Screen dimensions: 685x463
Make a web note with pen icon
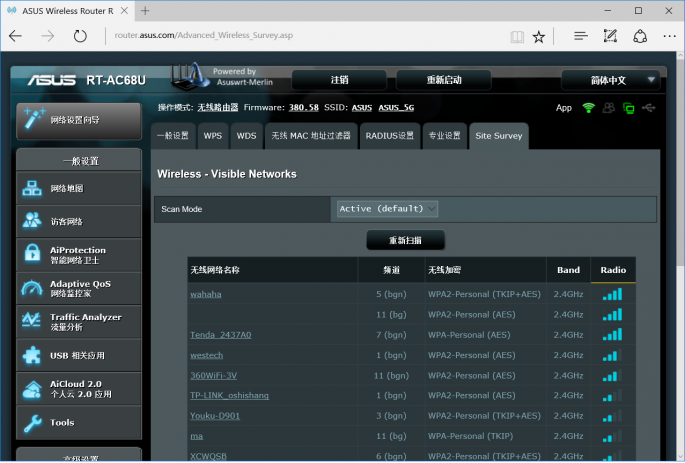tap(610, 36)
